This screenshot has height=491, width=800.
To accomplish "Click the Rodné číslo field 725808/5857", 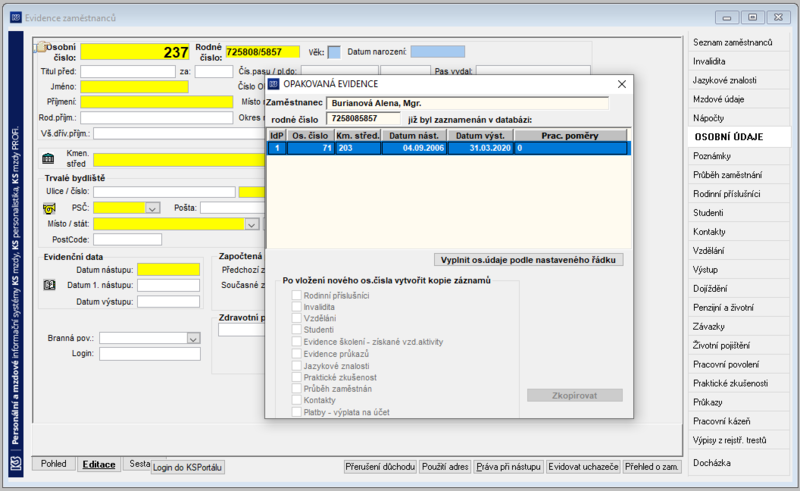I will (262, 52).
